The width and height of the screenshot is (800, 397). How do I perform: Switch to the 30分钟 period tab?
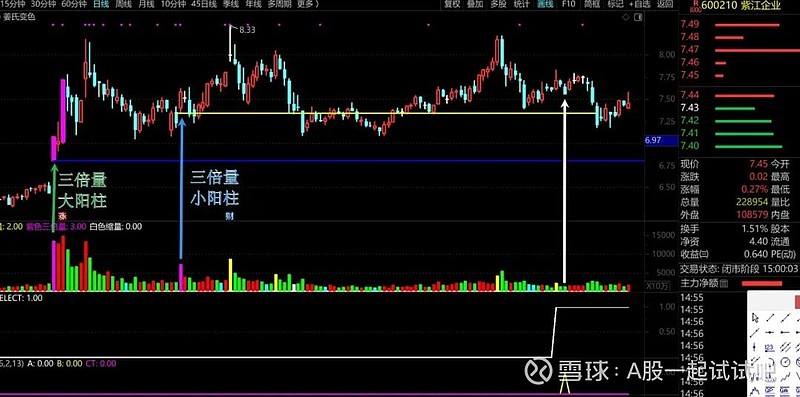pyautogui.click(x=43, y=4)
